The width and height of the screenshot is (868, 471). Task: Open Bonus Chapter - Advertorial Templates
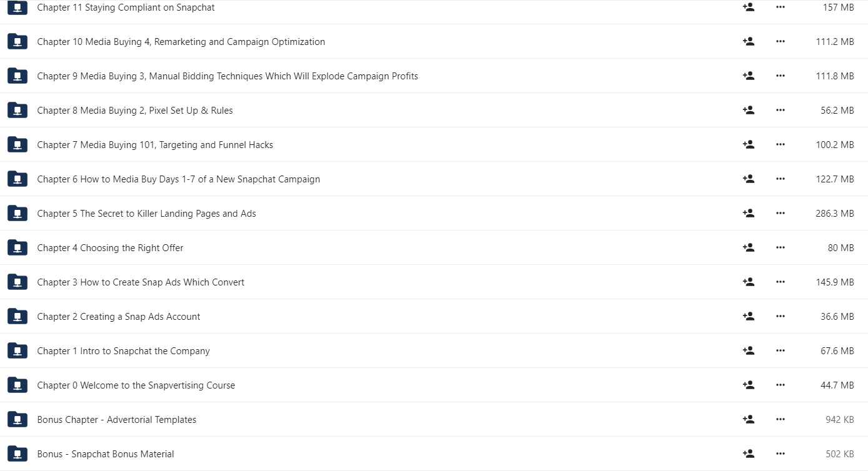(x=116, y=420)
